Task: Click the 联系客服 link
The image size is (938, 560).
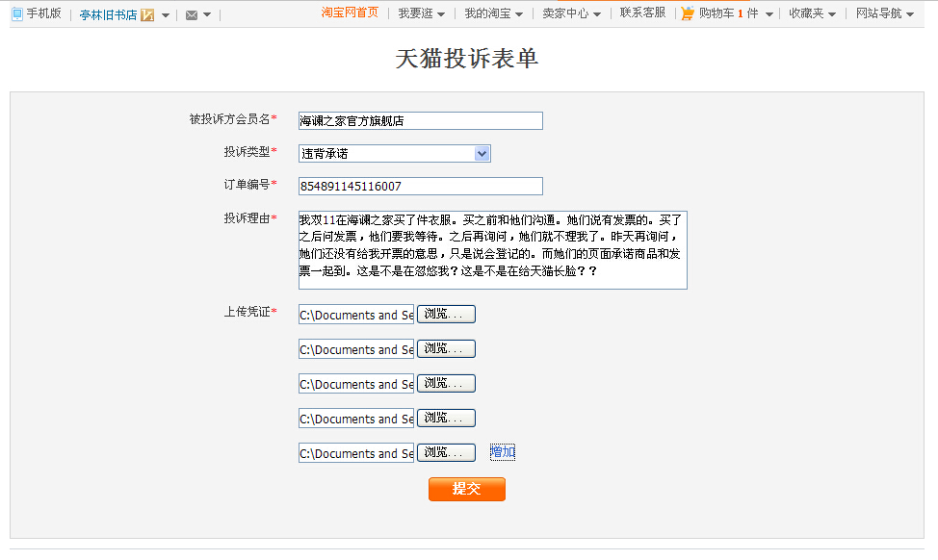Action: pyautogui.click(x=642, y=13)
